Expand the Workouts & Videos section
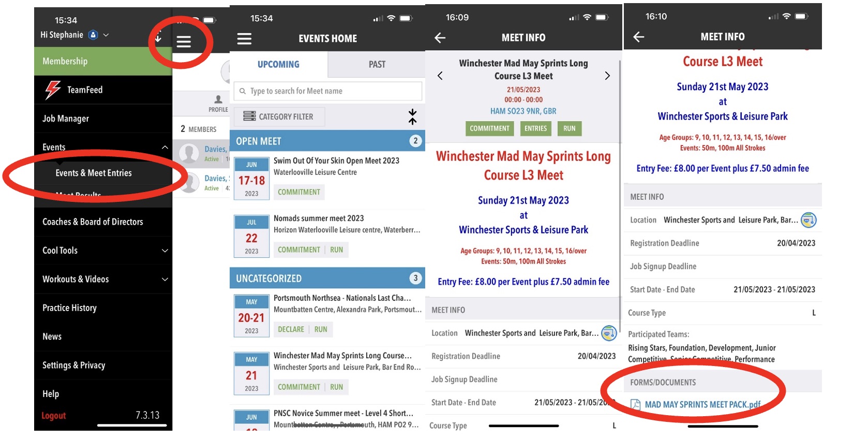Image resolution: width=868 pixels, height=440 pixels. click(x=164, y=280)
